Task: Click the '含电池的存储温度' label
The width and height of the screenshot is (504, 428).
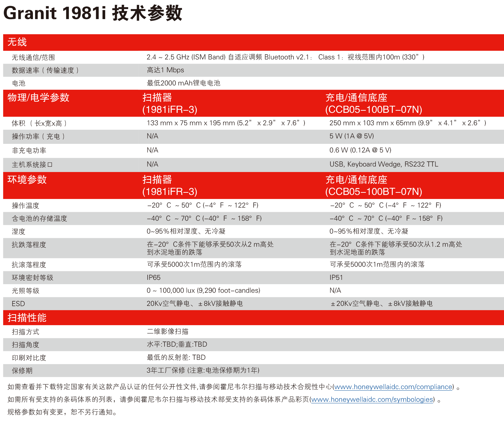Action: (x=39, y=219)
